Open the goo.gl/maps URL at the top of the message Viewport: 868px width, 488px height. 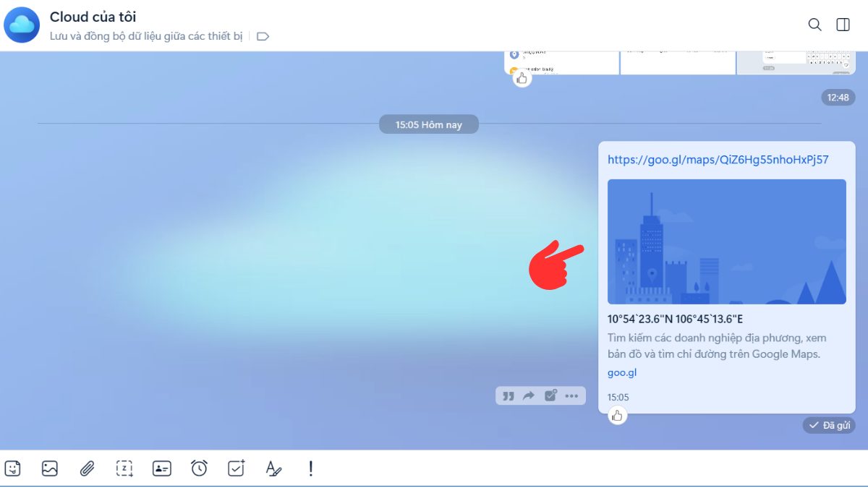[x=718, y=160]
